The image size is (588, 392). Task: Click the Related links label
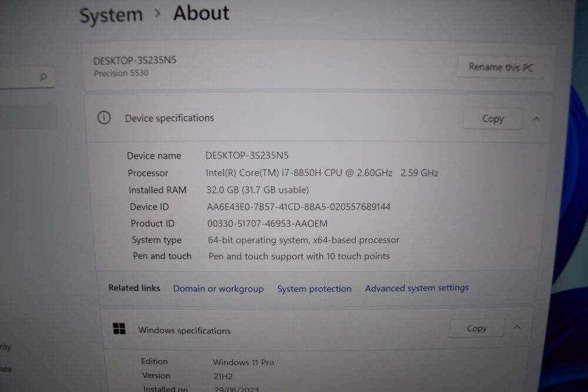(134, 288)
